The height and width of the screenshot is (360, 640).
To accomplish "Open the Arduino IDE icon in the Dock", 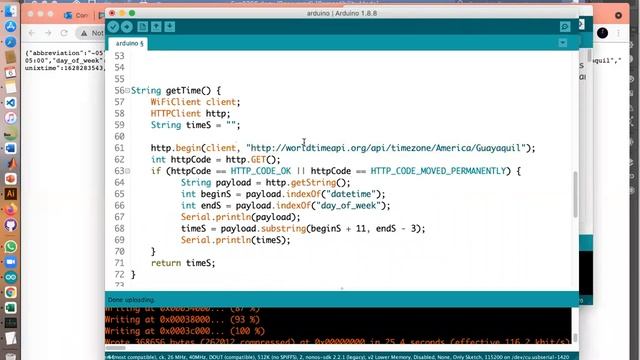I will [11, 278].
